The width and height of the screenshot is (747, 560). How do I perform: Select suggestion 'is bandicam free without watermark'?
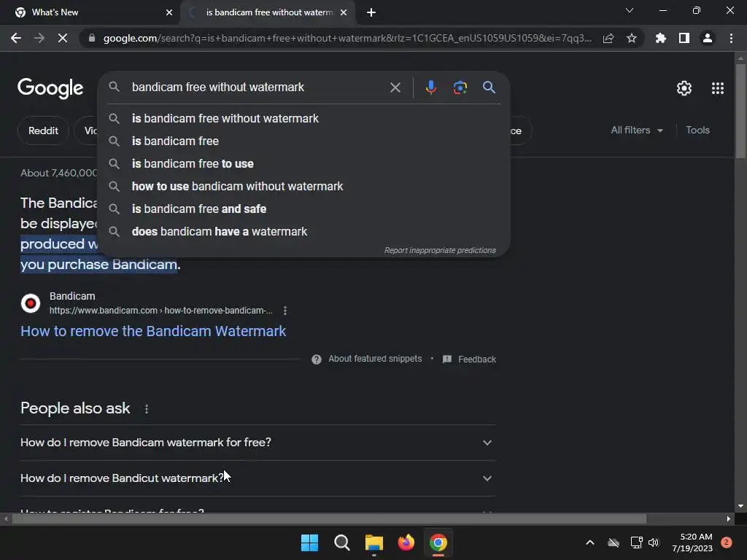[303, 119]
